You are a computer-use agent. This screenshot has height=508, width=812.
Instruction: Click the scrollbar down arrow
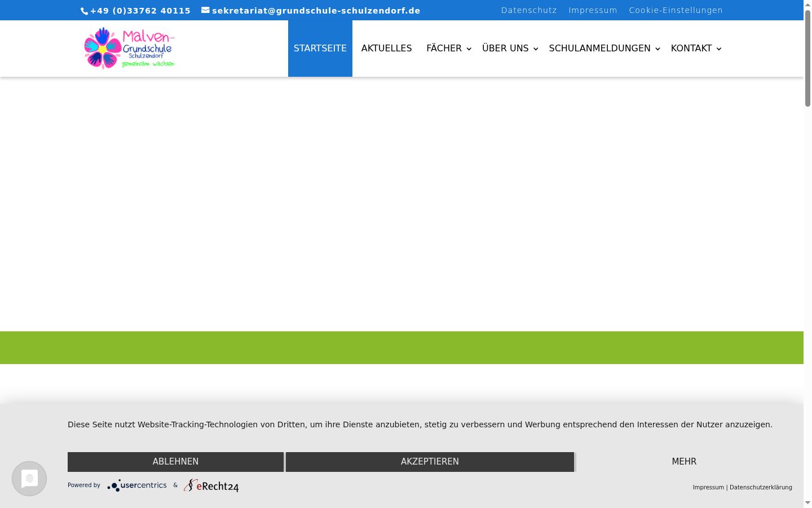(807, 503)
